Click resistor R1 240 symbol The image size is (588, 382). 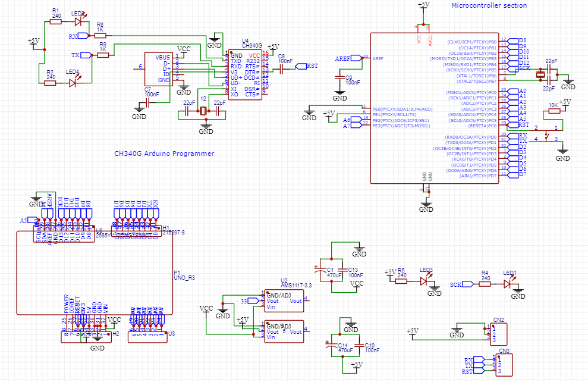click(x=55, y=22)
